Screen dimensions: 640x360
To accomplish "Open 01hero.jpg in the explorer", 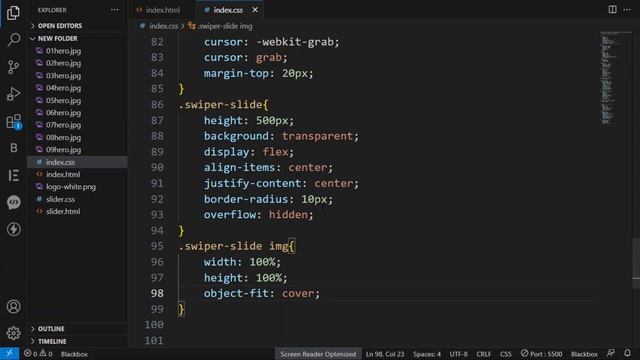I will 63,51.
